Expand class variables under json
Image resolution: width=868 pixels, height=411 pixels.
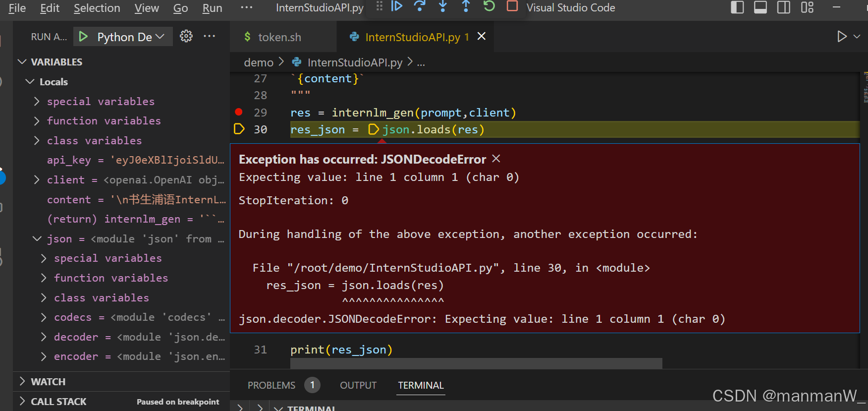pyautogui.click(x=44, y=297)
